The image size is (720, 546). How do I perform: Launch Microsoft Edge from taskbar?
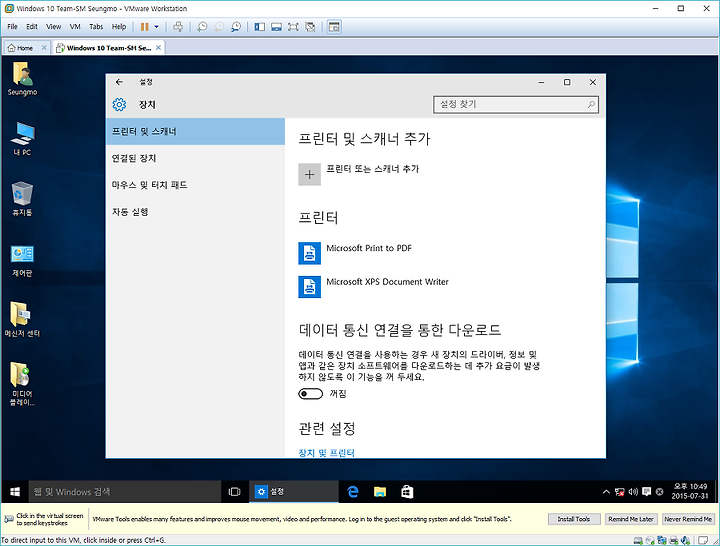point(353,492)
